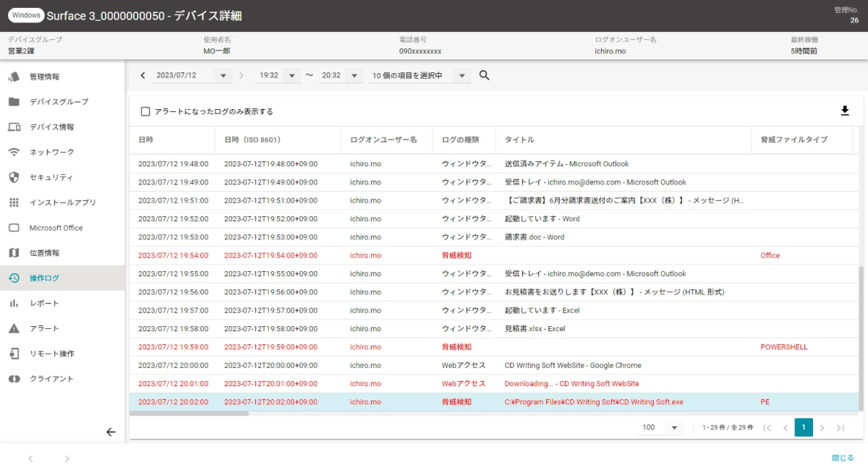Next device arrow in the footer
Viewport: 868px width, 470px height.
click(x=67, y=458)
